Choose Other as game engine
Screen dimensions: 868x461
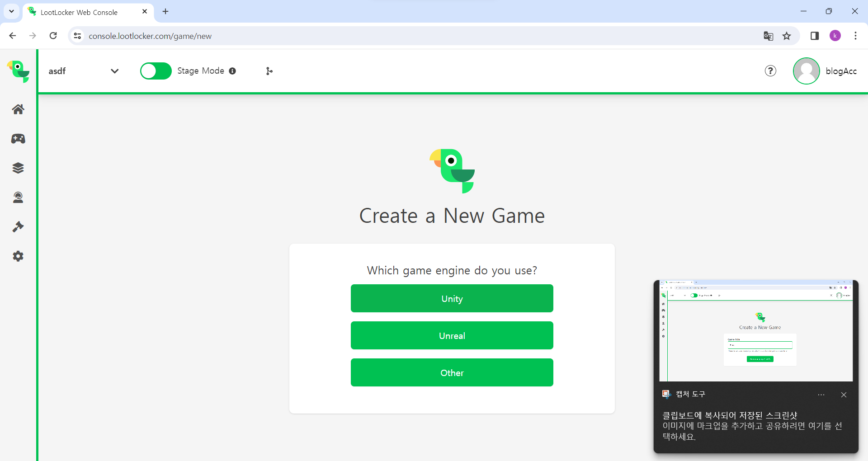[452, 372]
